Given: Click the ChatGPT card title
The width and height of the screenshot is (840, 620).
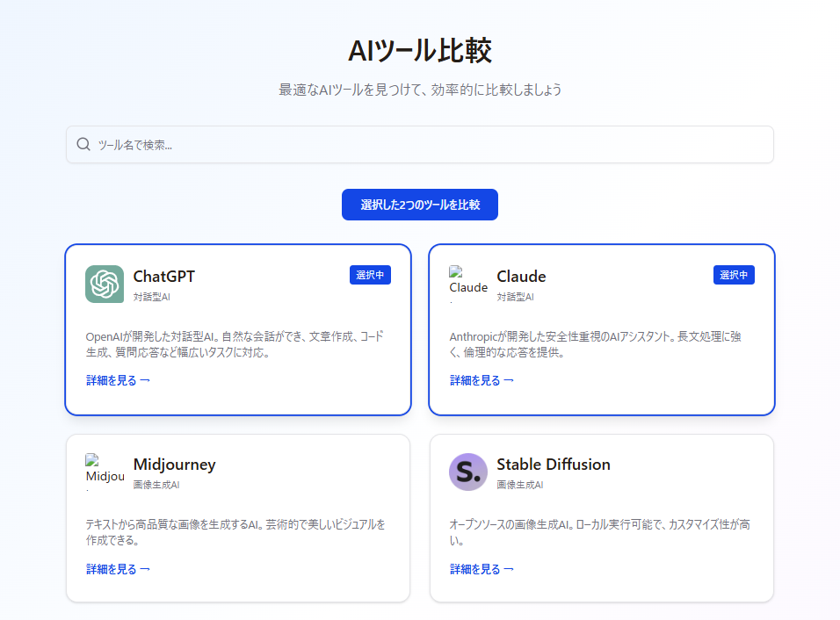Looking at the screenshot, I should 164,277.
